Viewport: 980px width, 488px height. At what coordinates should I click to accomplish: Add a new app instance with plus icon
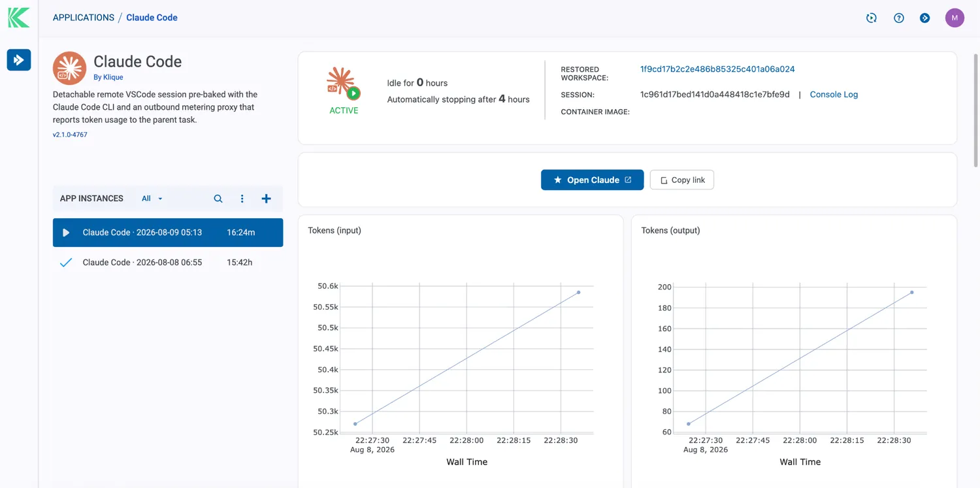[x=266, y=199]
